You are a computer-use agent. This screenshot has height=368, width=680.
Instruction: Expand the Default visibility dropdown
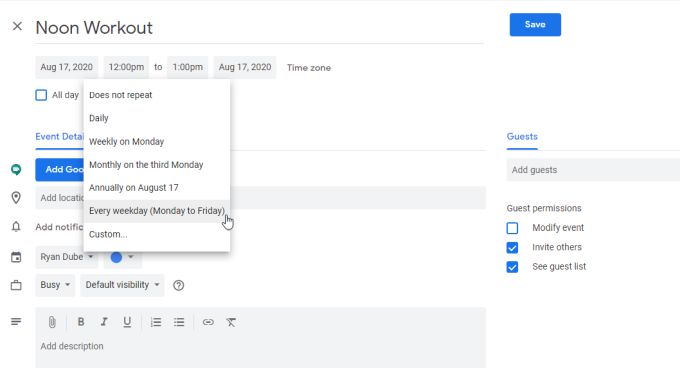point(122,285)
